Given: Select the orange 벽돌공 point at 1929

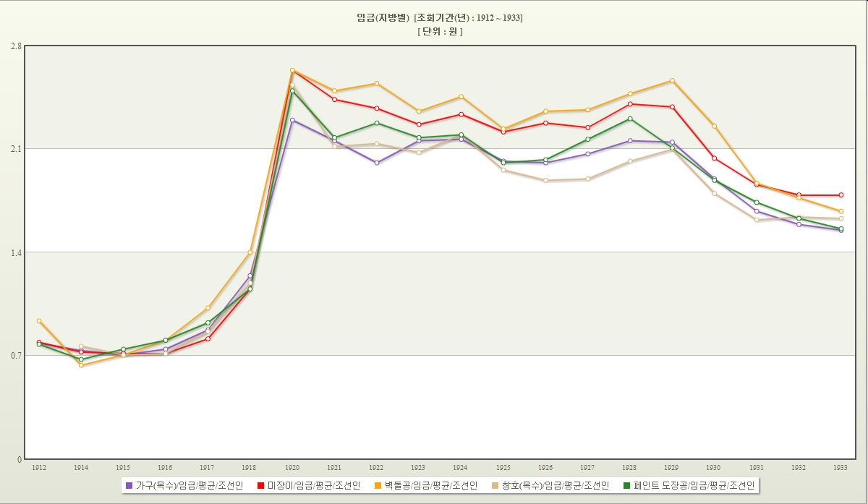Looking at the screenshot, I should [673, 80].
